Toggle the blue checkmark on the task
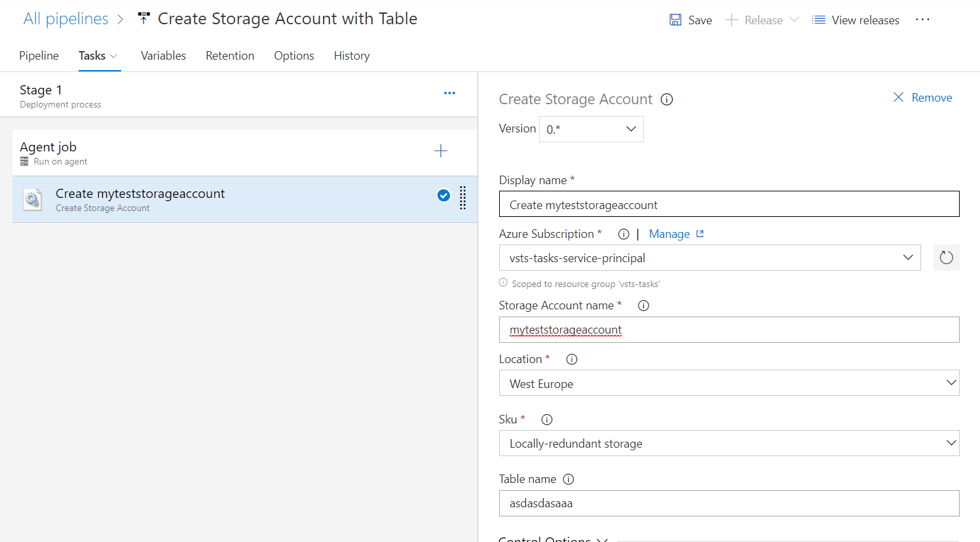The image size is (980, 542). pos(443,195)
